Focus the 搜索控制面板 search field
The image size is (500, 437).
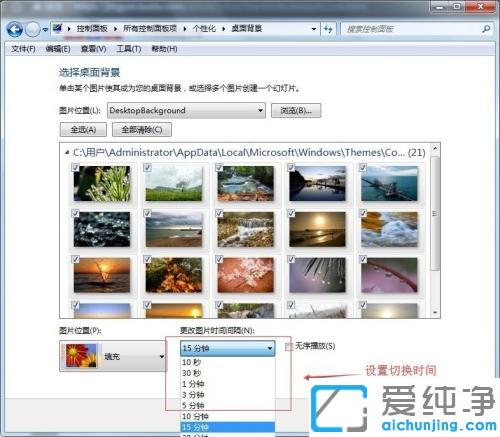tap(412, 29)
